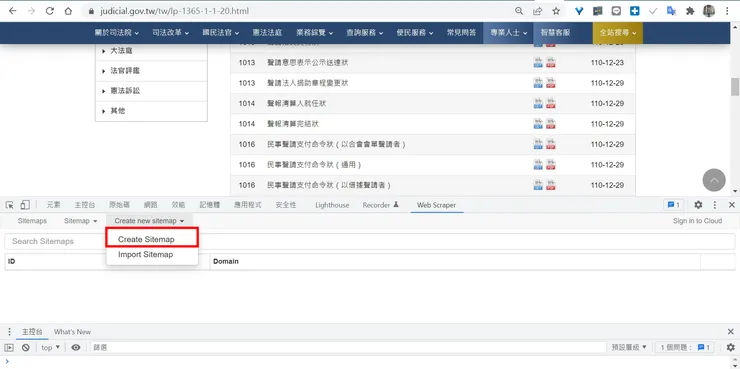Click the blue issues counter badge in DevTools tab bar

[674, 205]
